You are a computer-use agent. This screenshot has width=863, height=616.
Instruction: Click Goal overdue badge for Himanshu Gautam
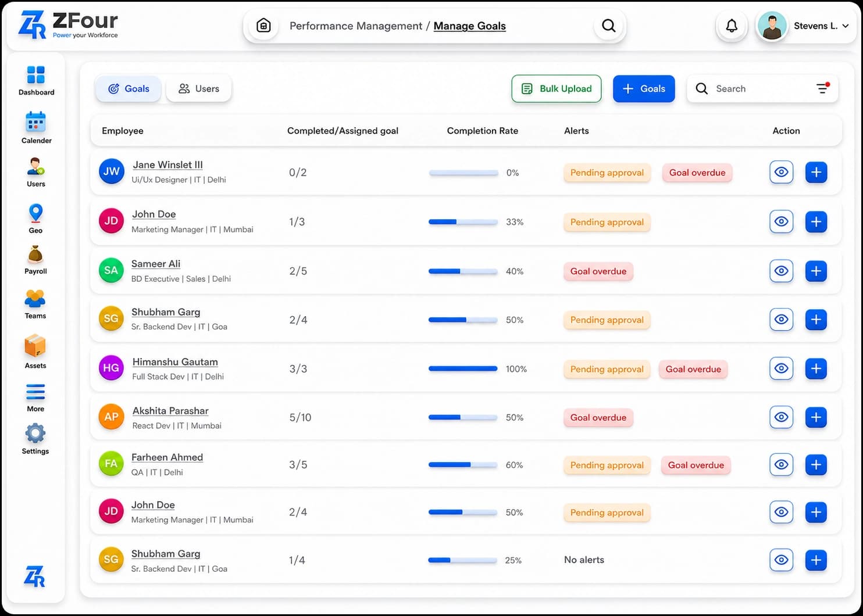tap(693, 369)
